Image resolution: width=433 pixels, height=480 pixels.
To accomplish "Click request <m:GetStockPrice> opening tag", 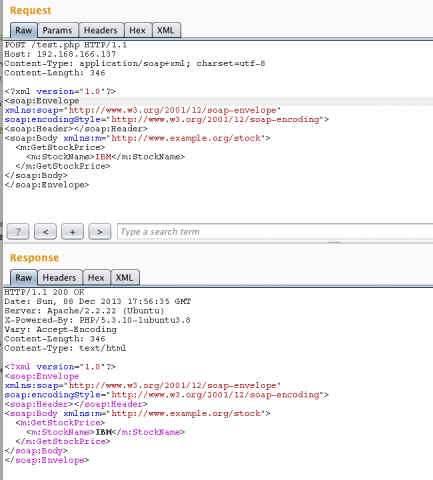I will pos(60,147).
